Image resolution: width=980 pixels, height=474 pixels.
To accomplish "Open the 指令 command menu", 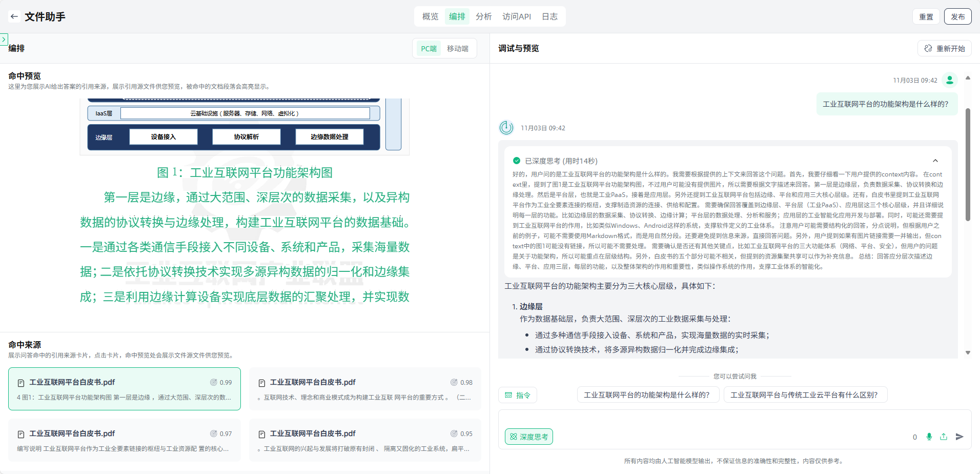I will click(x=518, y=395).
